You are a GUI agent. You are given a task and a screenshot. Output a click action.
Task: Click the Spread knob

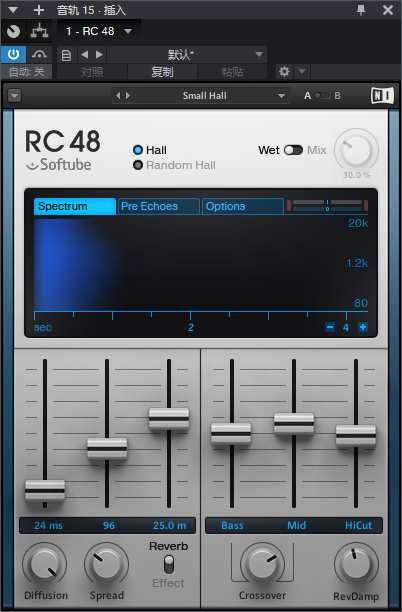(107, 564)
